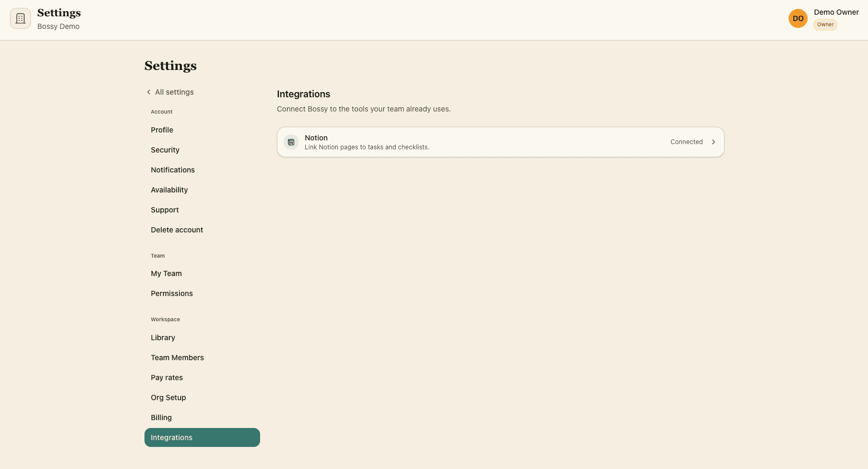Click the Demo Owner name

click(836, 12)
